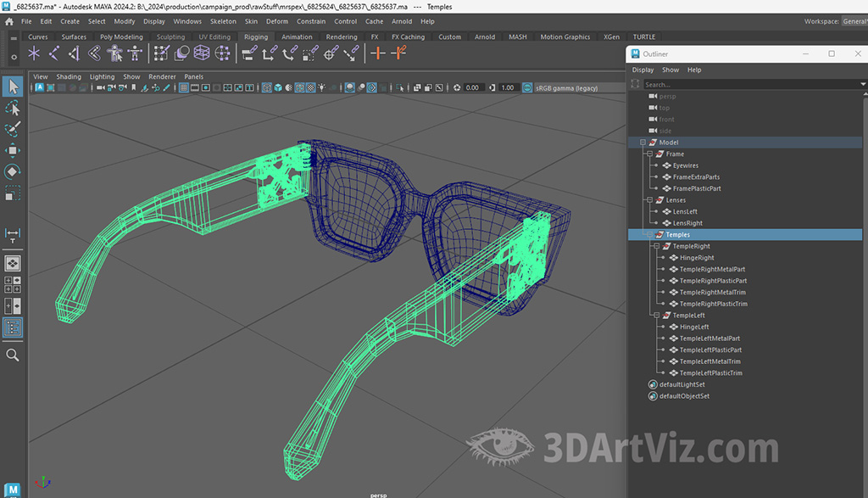This screenshot has height=498, width=868.
Task: Open the Outliner search filter dropdown arrow
Action: pos(863,84)
